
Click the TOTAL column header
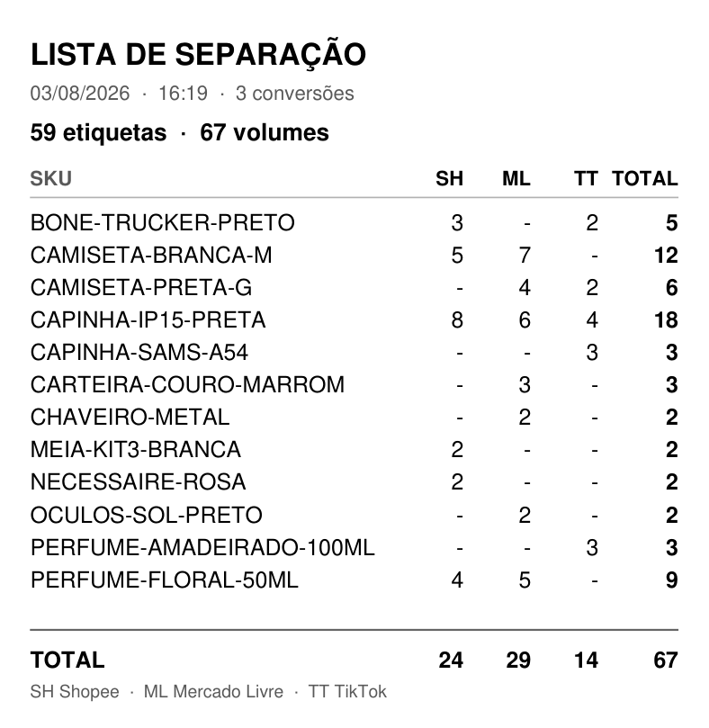(645, 179)
